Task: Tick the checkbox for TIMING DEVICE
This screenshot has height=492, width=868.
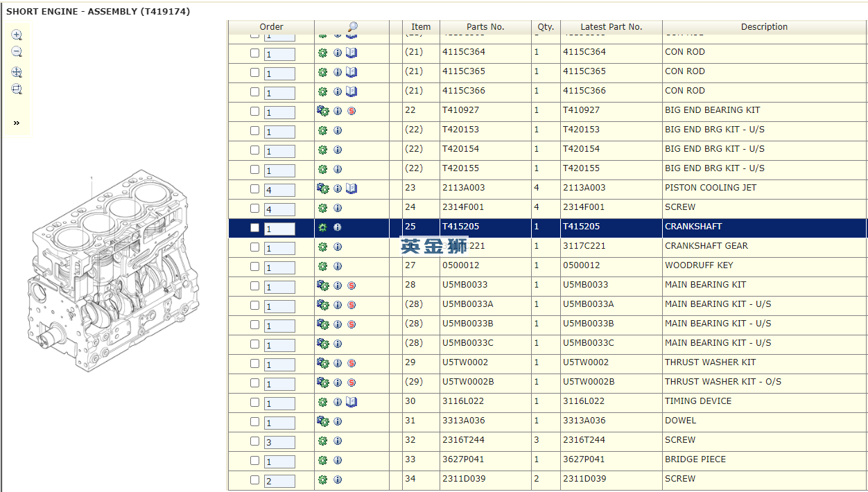Action: click(x=254, y=402)
